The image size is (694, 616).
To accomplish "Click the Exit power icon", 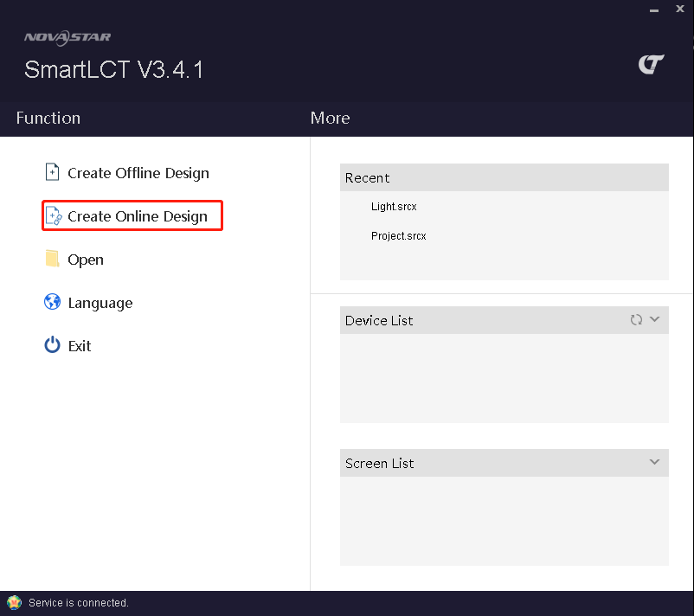I will (52, 344).
